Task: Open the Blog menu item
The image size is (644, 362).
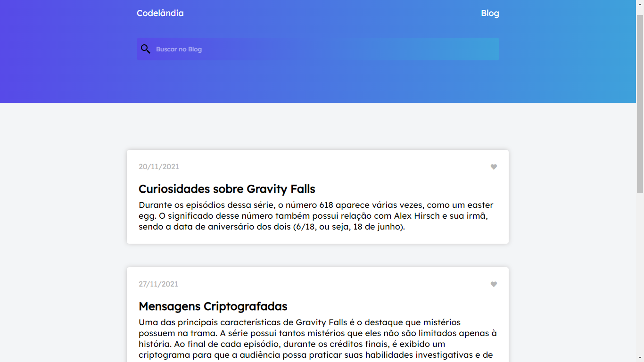Action: point(490,13)
